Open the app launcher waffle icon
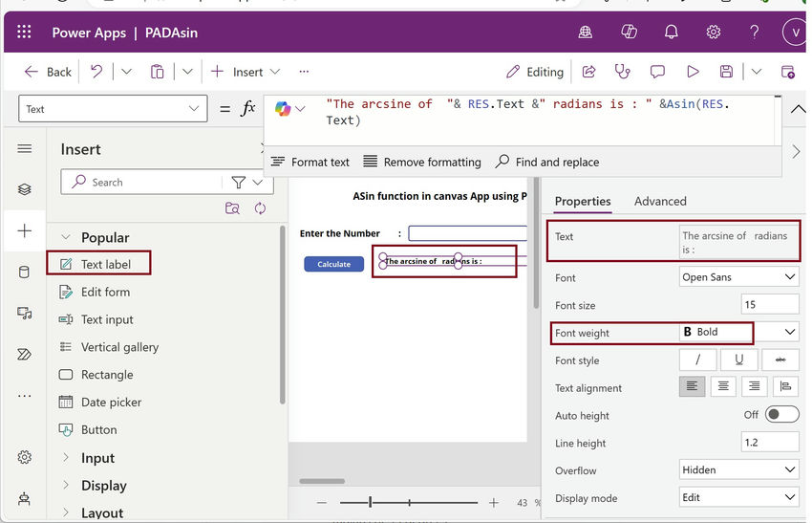This screenshot has height=523, width=812. coord(24,33)
